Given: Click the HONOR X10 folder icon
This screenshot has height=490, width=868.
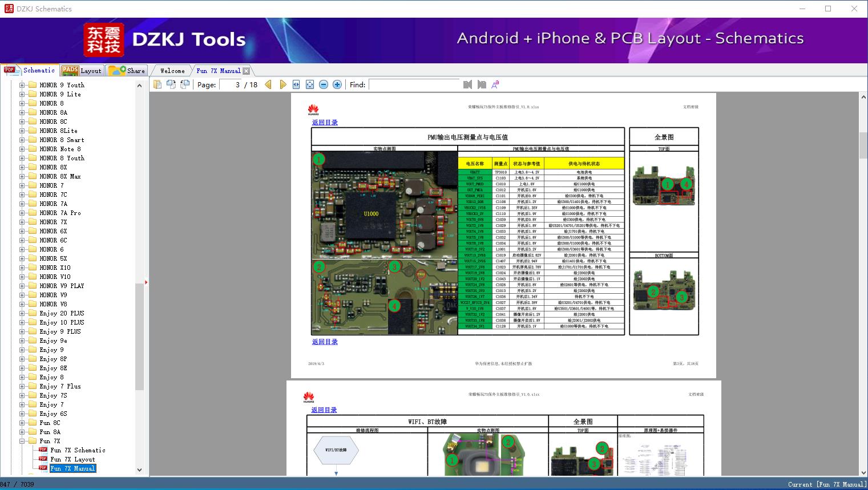Looking at the screenshot, I should 33,268.
